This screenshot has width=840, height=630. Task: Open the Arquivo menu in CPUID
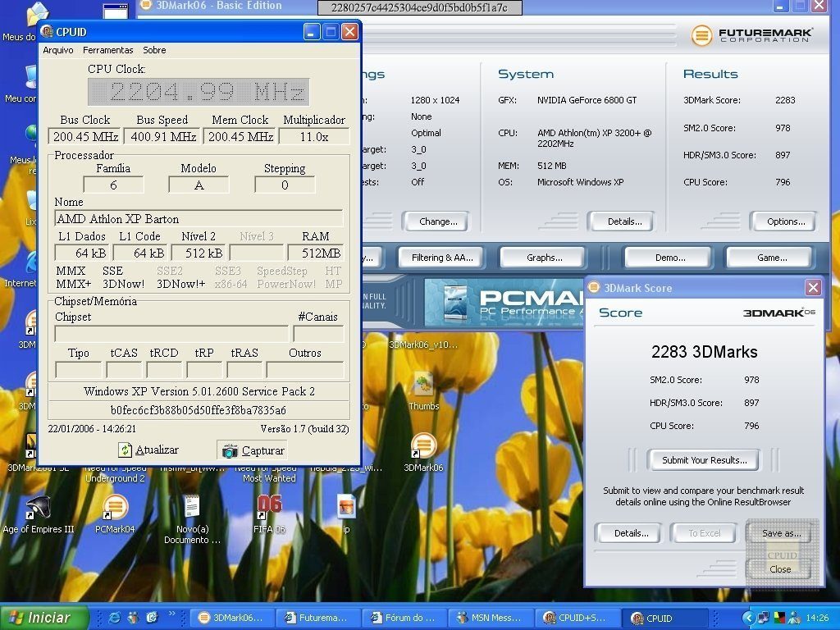pos(58,50)
